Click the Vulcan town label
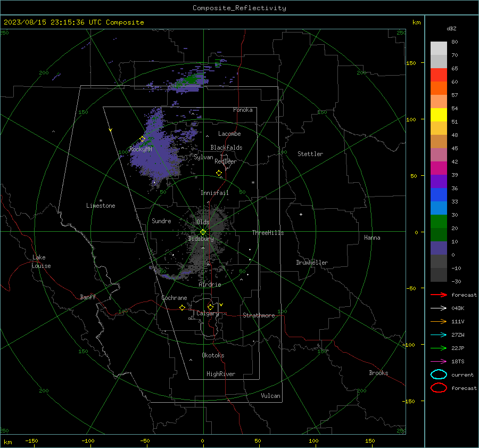479x448 pixels. (271, 396)
